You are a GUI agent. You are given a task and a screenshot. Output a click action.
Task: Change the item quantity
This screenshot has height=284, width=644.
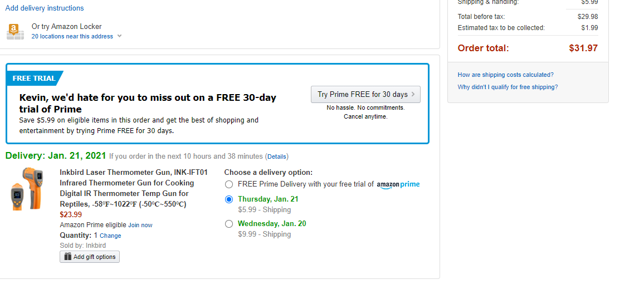tap(110, 236)
